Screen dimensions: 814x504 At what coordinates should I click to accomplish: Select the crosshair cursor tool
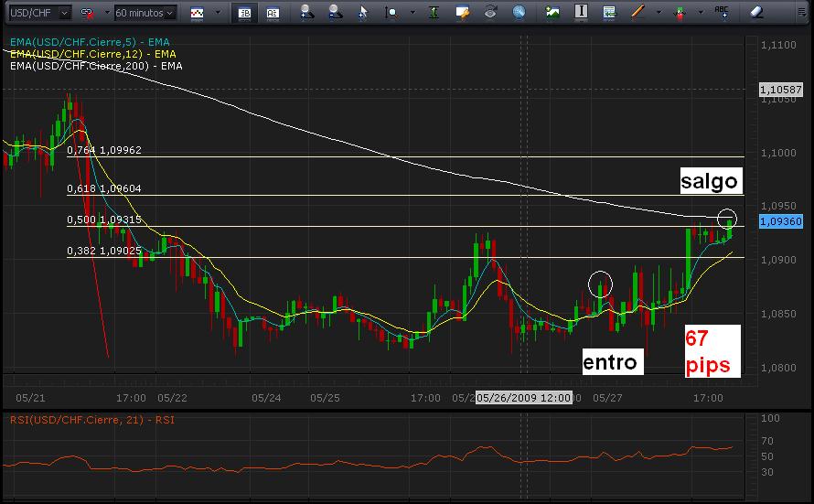click(x=363, y=13)
